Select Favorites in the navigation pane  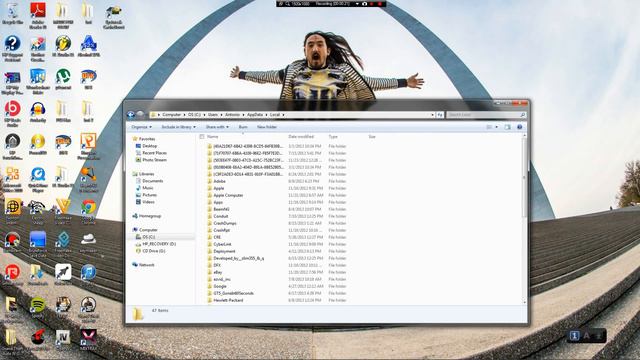(x=147, y=139)
